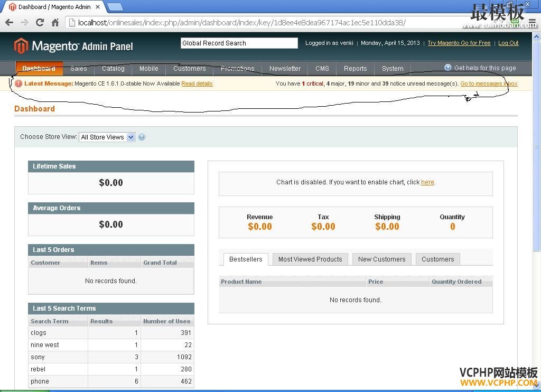541x392 pixels.
Task: Click the Product Name column header
Action: pyautogui.click(x=292, y=282)
